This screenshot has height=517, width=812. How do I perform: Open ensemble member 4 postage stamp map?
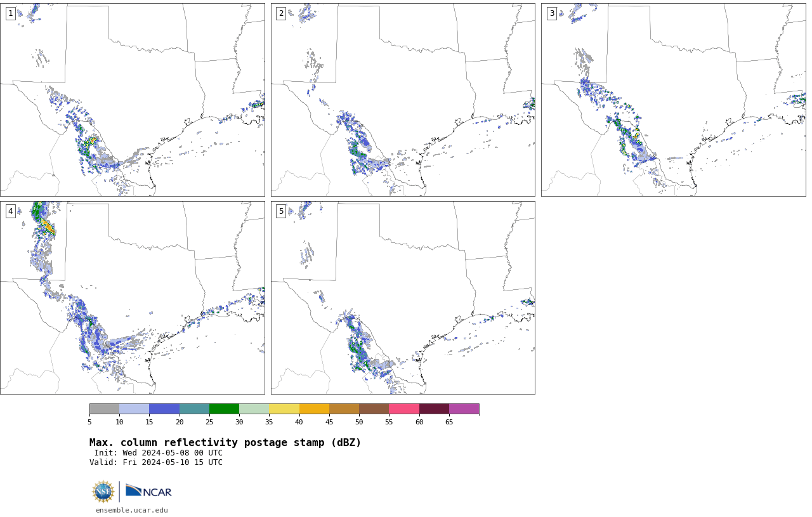(x=133, y=298)
